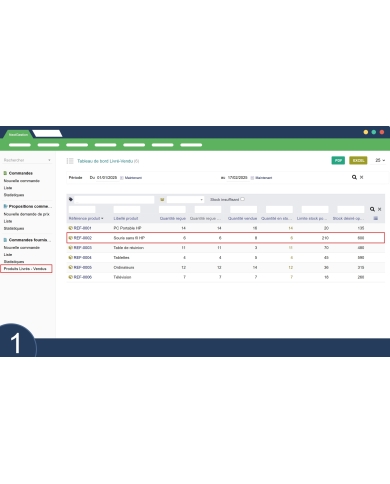The width and height of the screenshot is (390, 484).
Task: Click the Du start date field
Action: [x=107, y=178]
